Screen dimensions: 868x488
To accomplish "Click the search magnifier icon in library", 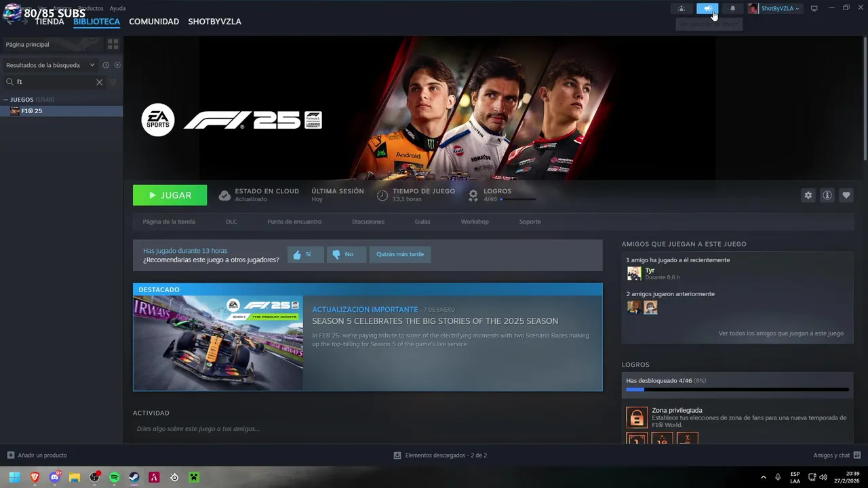I will [x=9, y=82].
